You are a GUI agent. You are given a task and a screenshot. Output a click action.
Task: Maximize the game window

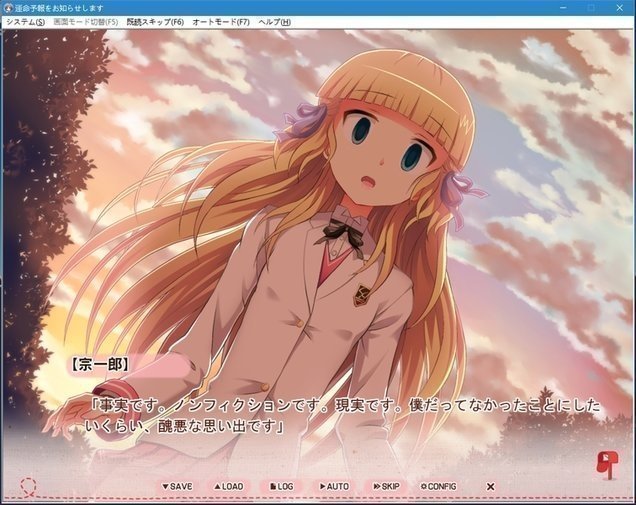591,8
